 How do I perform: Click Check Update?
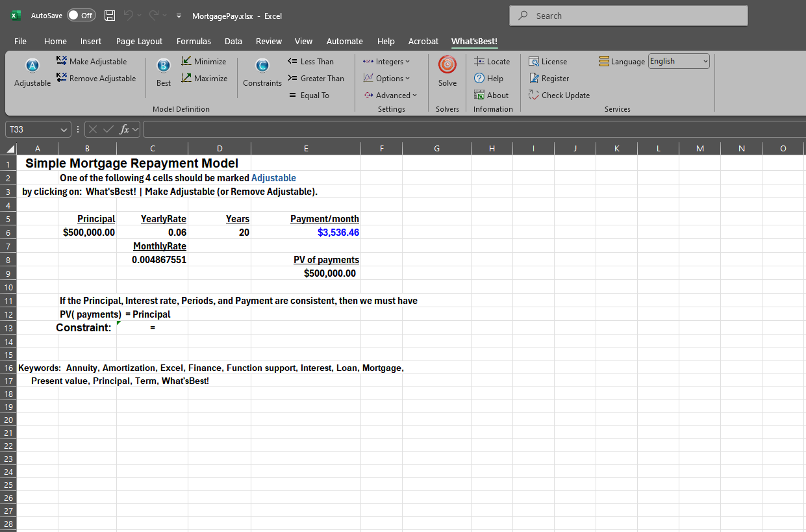click(x=559, y=95)
